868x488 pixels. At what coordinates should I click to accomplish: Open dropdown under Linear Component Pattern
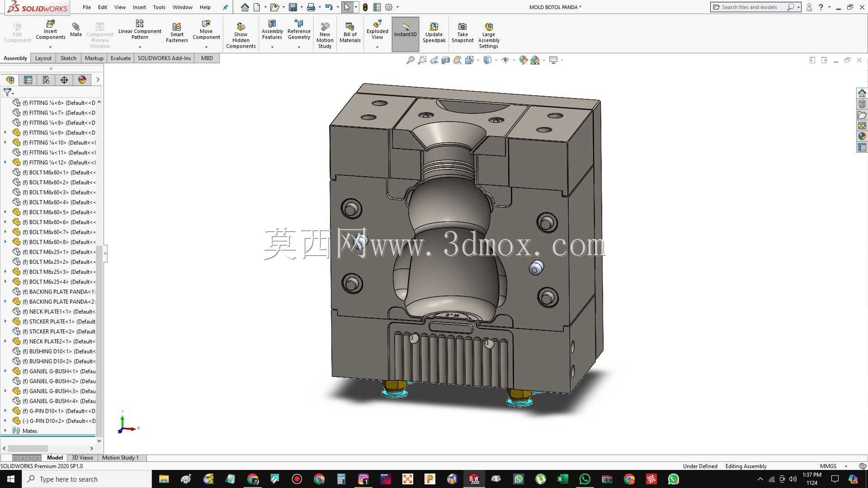pyautogui.click(x=140, y=47)
